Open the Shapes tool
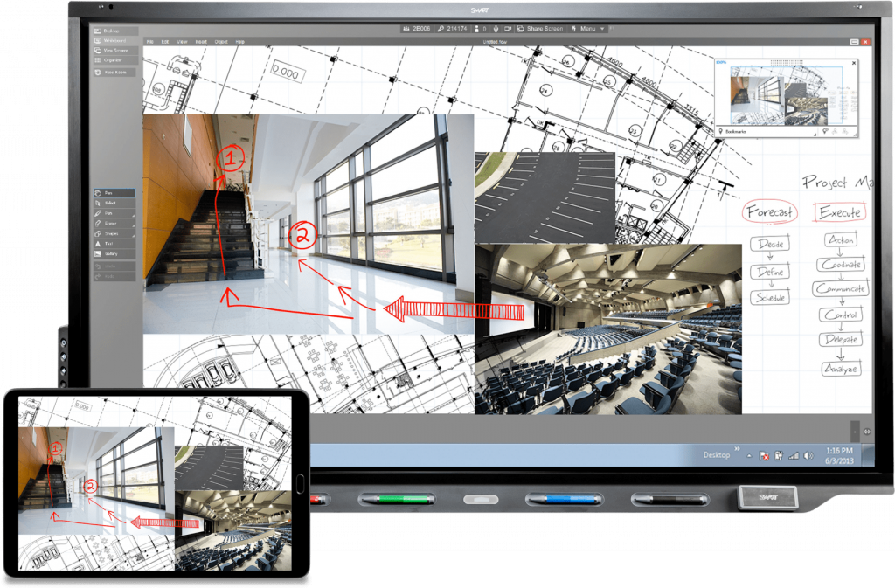895x588 pixels. [114, 233]
